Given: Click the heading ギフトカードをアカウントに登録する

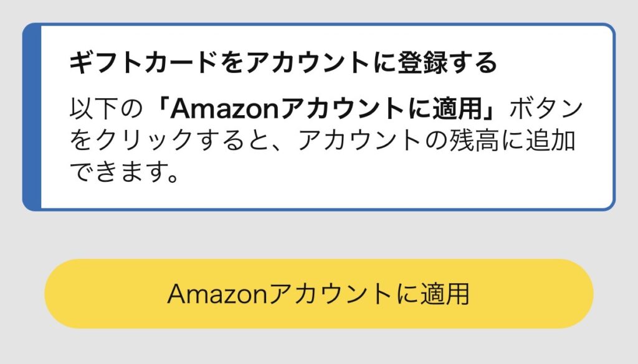Looking at the screenshot, I should [283, 63].
